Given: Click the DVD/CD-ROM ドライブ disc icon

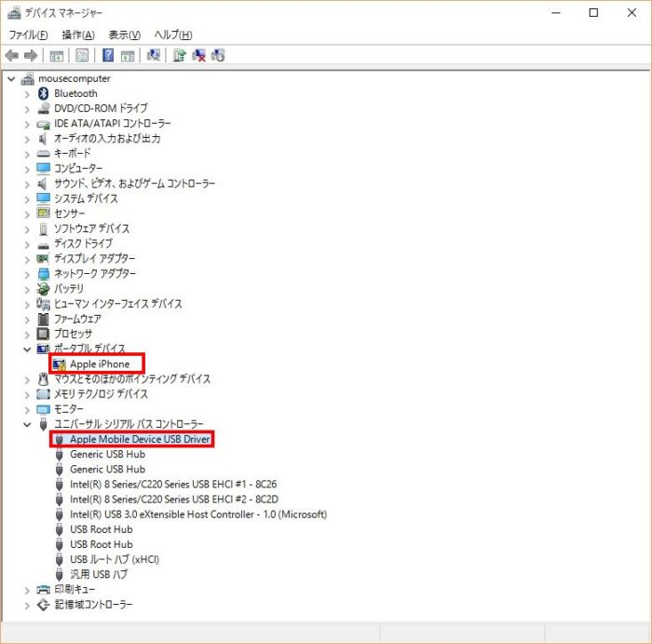Looking at the screenshot, I should click(x=43, y=109).
